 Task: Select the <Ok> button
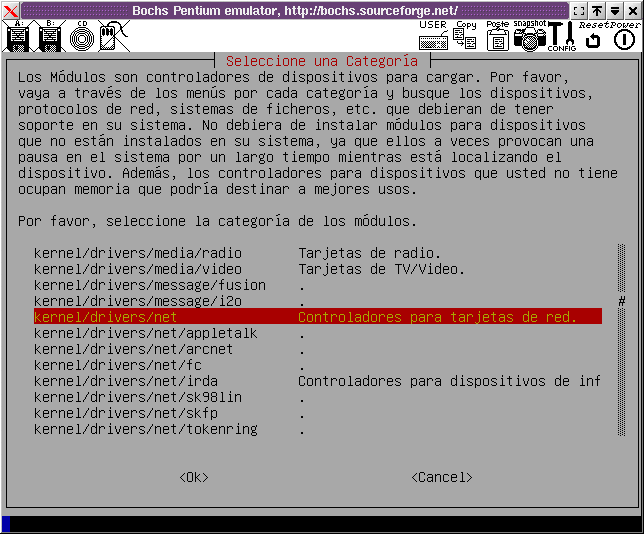193,477
